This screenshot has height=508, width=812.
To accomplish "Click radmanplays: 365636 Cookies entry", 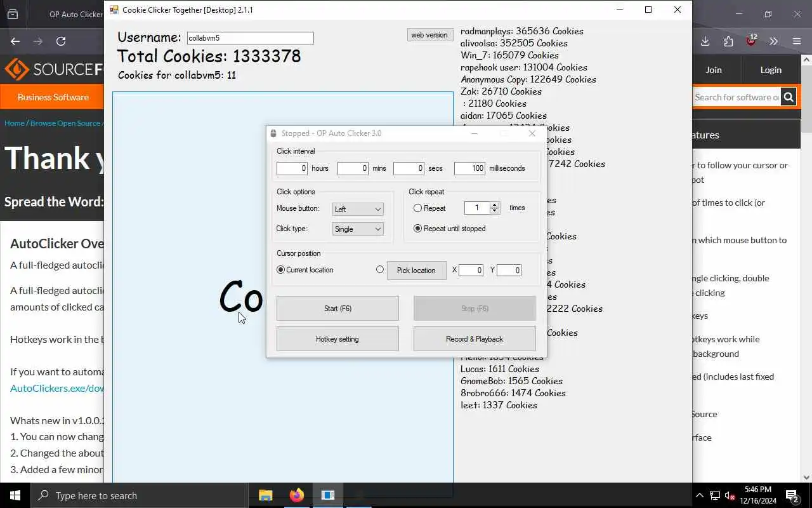I will pos(522,31).
